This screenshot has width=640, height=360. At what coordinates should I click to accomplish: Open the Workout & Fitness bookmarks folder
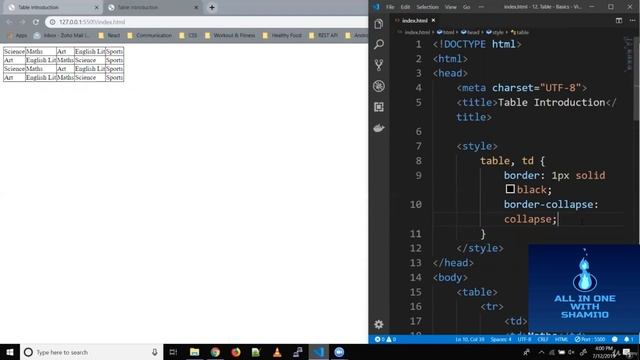tap(230, 36)
